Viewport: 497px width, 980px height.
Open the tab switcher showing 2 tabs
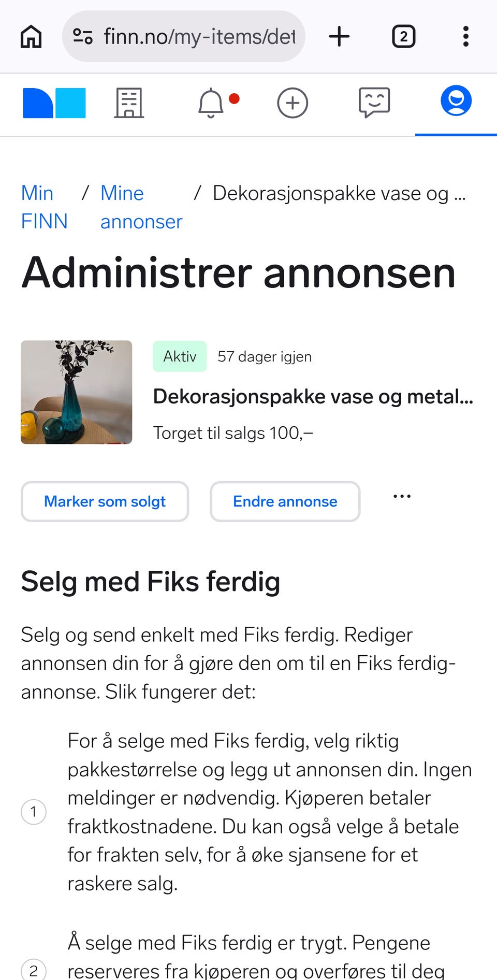[404, 37]
